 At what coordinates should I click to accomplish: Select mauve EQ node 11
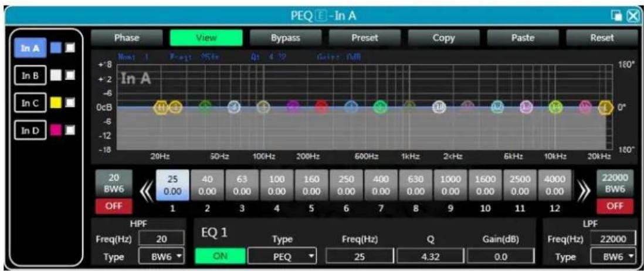pyautogui.click(x=468, y=107)
